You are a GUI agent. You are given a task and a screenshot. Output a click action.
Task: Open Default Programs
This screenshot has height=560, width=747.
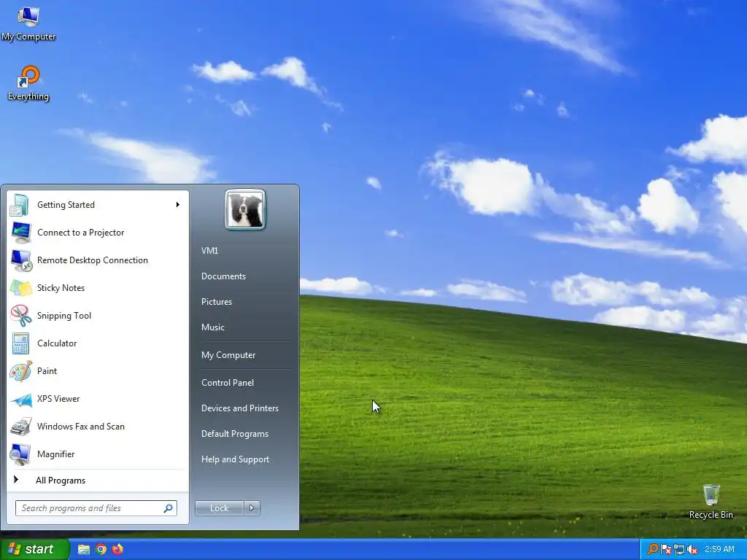pos(234,434)
